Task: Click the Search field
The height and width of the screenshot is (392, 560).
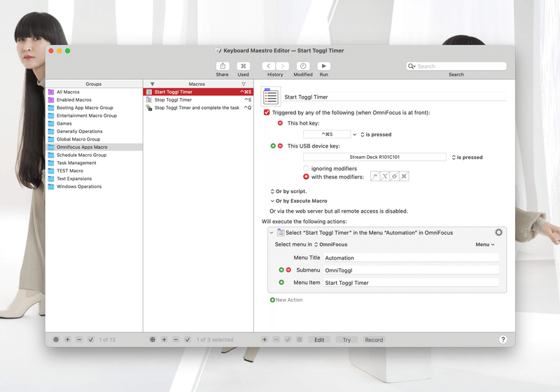Action: [456, 66]
